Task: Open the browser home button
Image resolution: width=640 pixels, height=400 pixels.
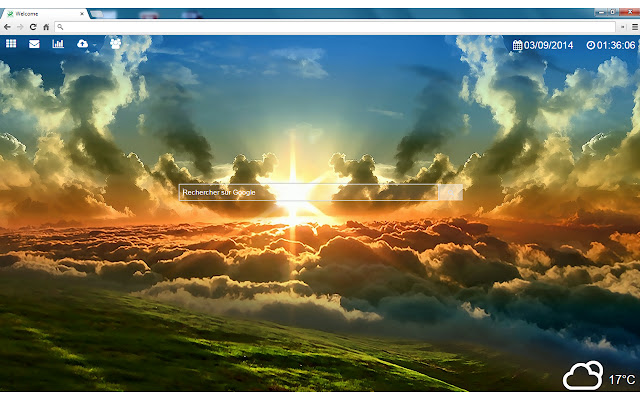Action: tap(46, 27)
